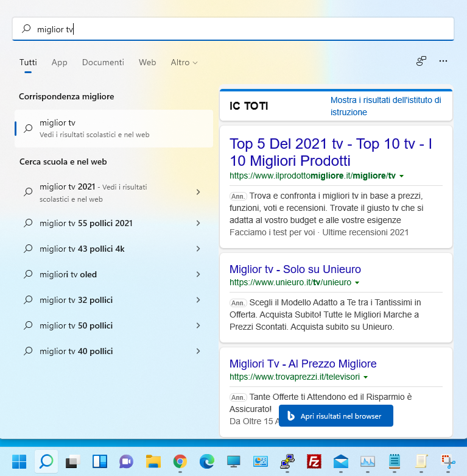Viewport: 467px width, 476px height.
Task: Launch FileZilla from the taskbar
Action: pyautogui.click(x=314, y=461)
